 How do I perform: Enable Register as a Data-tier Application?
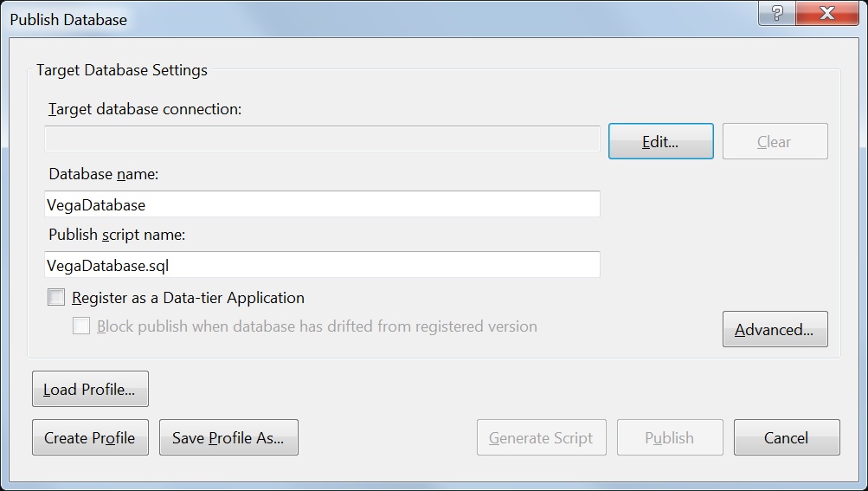pos(57,298)
